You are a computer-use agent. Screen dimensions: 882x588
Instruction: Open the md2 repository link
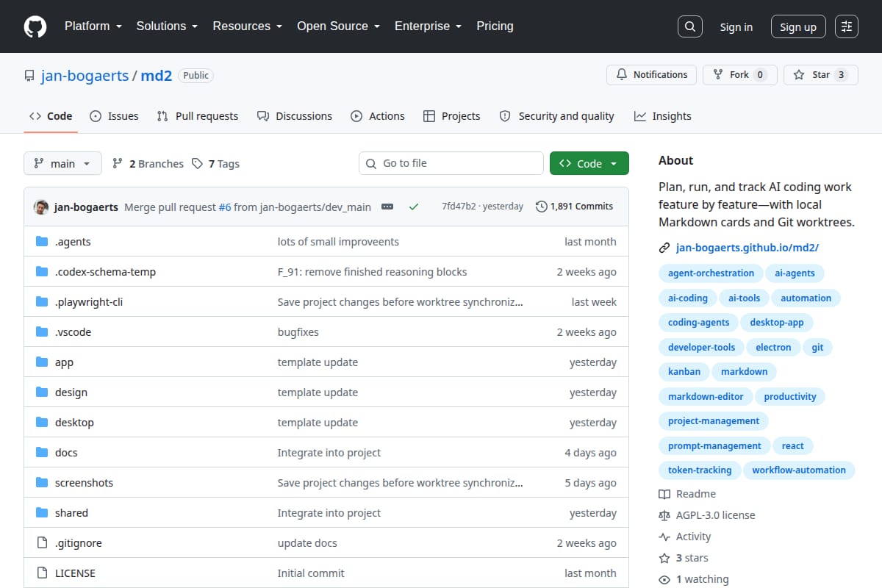point(156,75)
